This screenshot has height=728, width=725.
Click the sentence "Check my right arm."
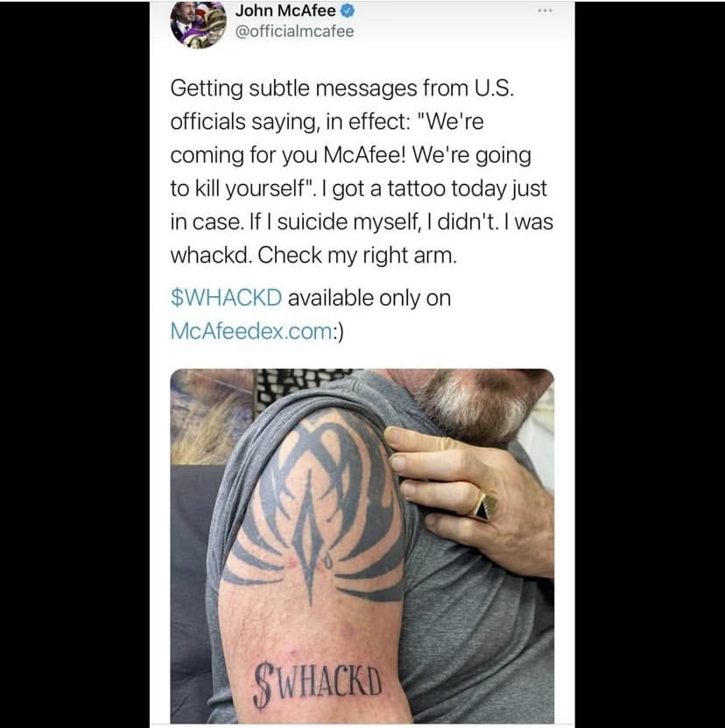pos(357,255)
